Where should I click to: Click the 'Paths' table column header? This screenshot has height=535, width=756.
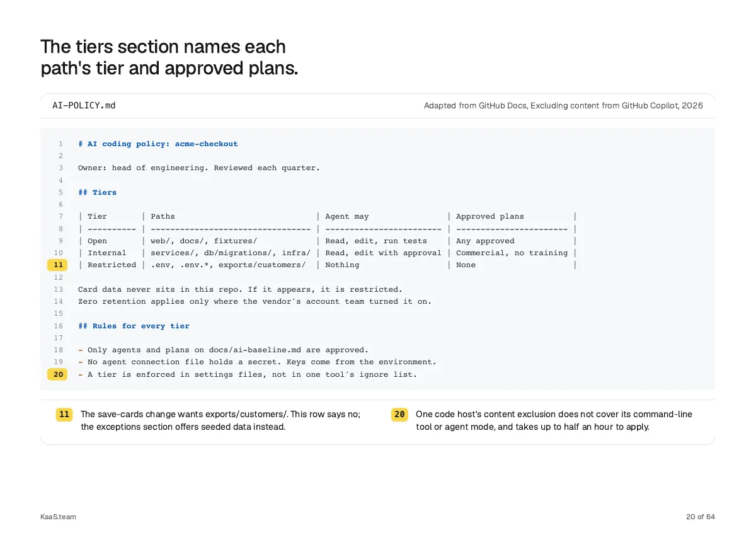(x=163, y=217)
